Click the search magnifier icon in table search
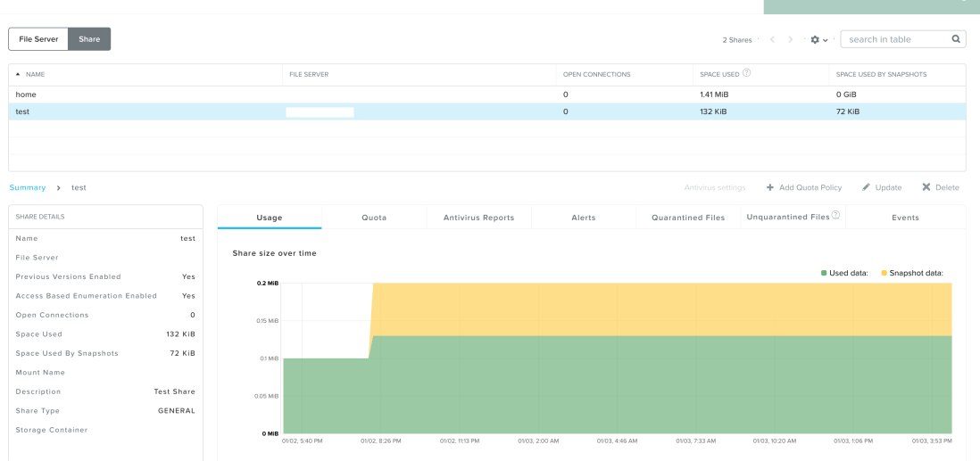Viewport: 980px width, 461px height. tap(956, 39)
